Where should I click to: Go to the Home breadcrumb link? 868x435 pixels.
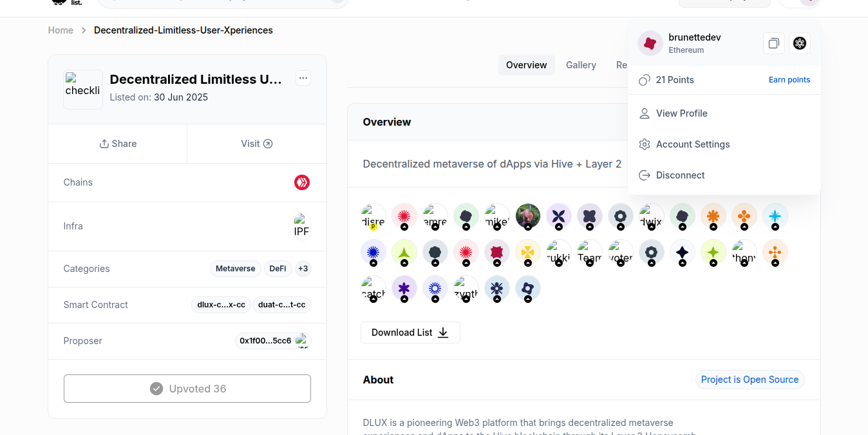(x=61, y=30)
